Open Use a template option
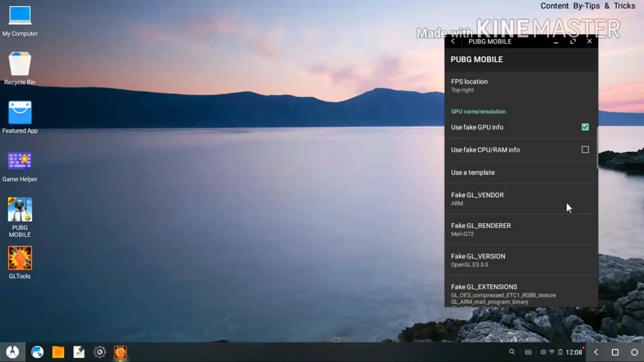644x362 pixels. (x=521, y=172)
